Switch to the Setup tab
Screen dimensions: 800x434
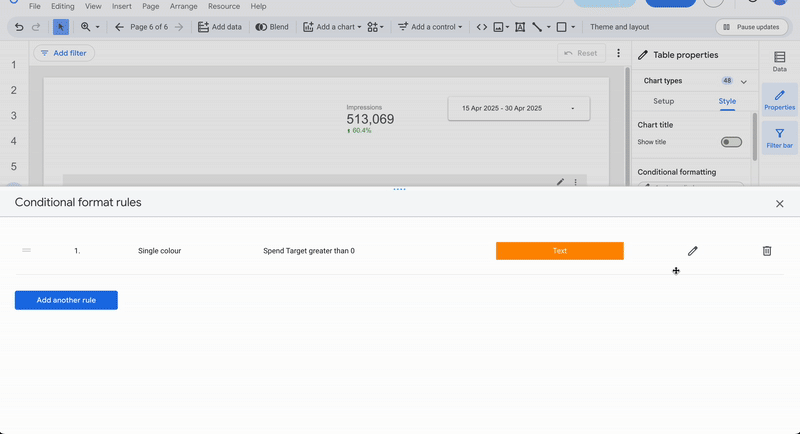(664, 101)
